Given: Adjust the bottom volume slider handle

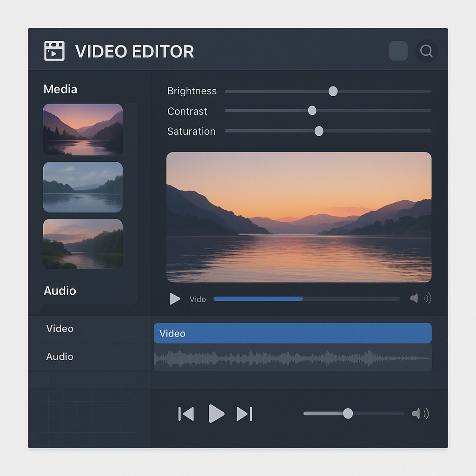Looking at the screenshot, I should [348, 413].
